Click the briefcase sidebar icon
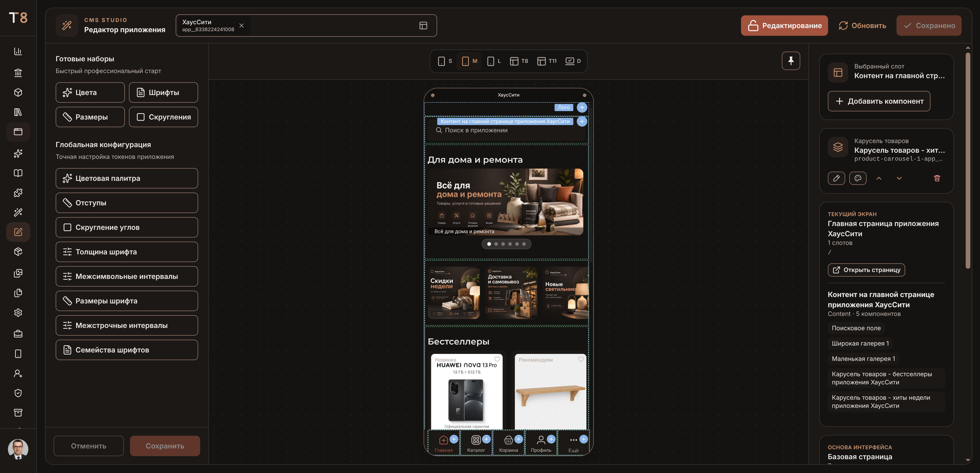Screen dimensions: 980x473 (x=18, y=334)
